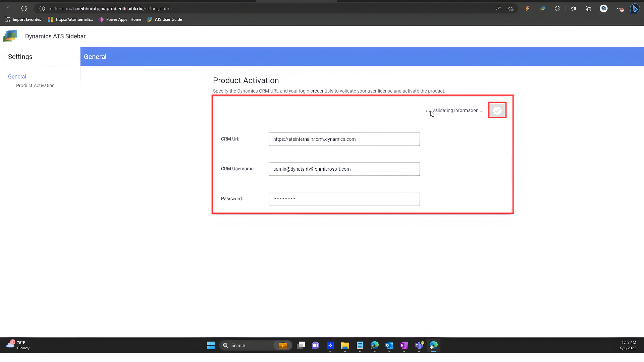The height and width of the screenshot is (362, 644).
Task: Click the 'CRM Username:' label
Action: 238,169
